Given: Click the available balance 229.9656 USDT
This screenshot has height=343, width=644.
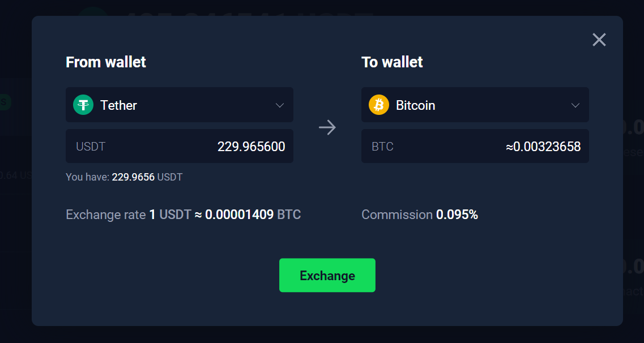Looking at the screenshot, I should [147, 177].
